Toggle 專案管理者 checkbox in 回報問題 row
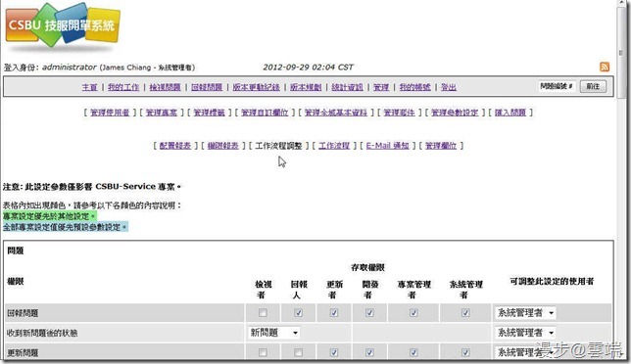This screenshot has width=631, height=364. (413, 312)
